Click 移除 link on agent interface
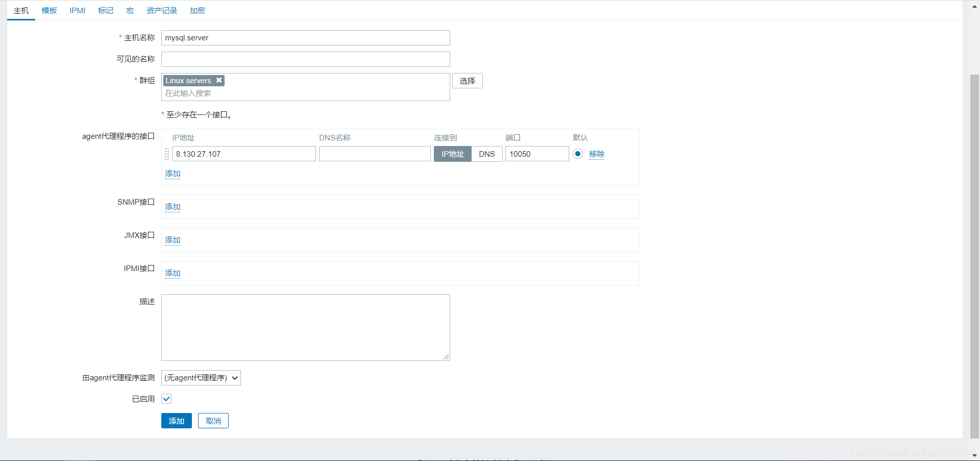The height and width of the screenshot is (461, 980). click(597, 154)
